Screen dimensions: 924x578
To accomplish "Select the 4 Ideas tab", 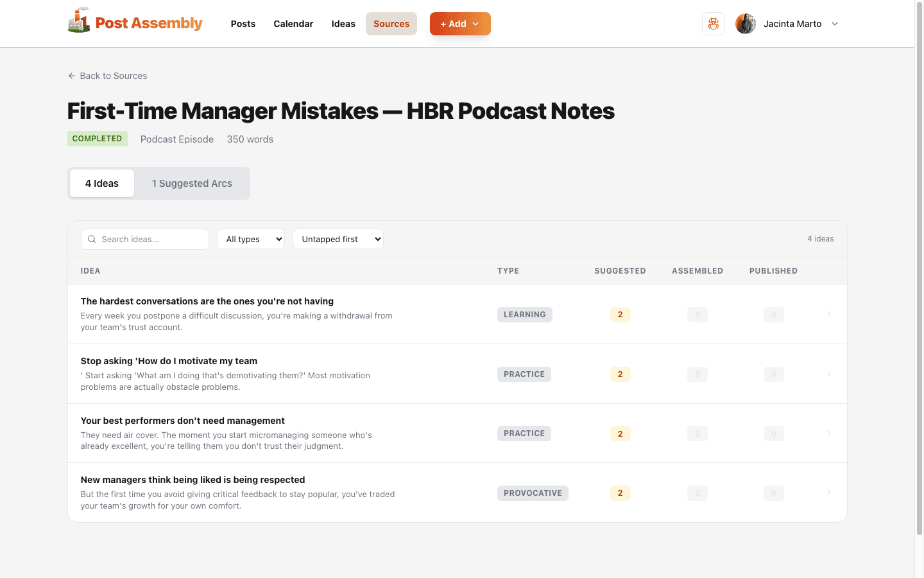I will click(x=102, y=184).
